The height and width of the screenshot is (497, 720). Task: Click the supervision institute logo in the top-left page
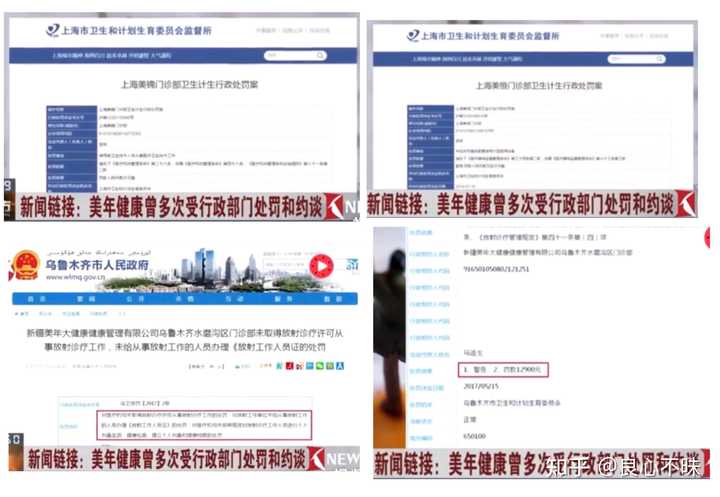[52, 31]
